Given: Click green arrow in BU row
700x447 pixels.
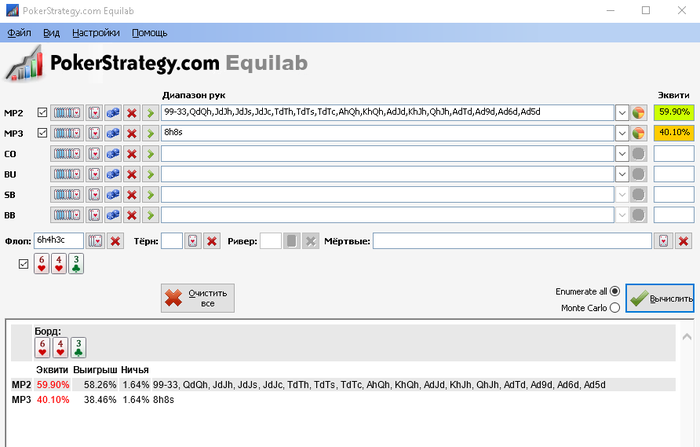Looking at the screenshot, I should (150, 174).
